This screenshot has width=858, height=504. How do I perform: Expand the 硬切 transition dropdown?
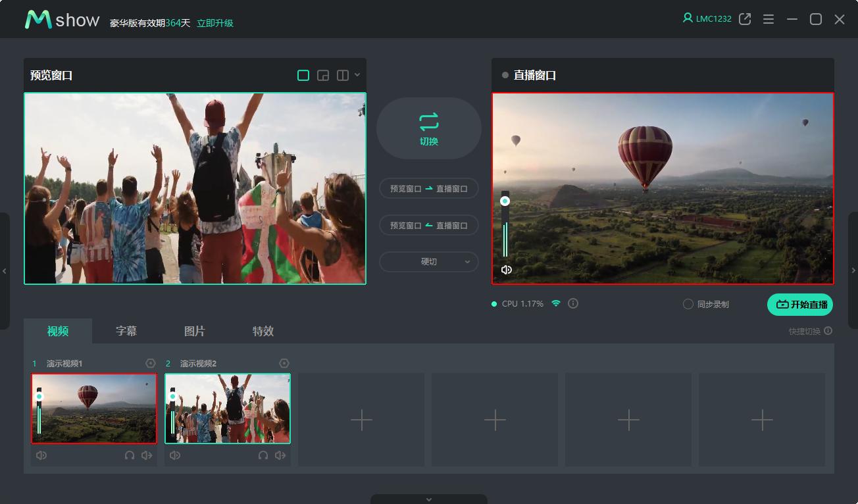428,261
